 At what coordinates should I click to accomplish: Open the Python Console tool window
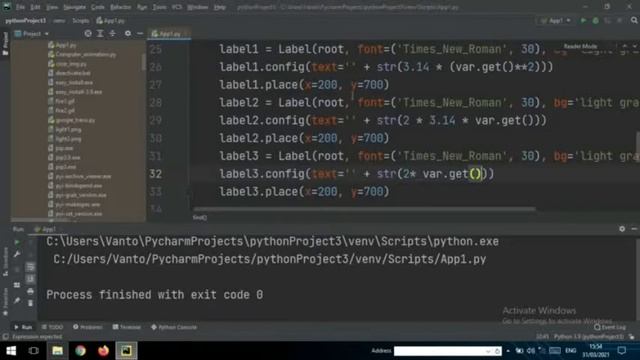click(x=174, y=327)
